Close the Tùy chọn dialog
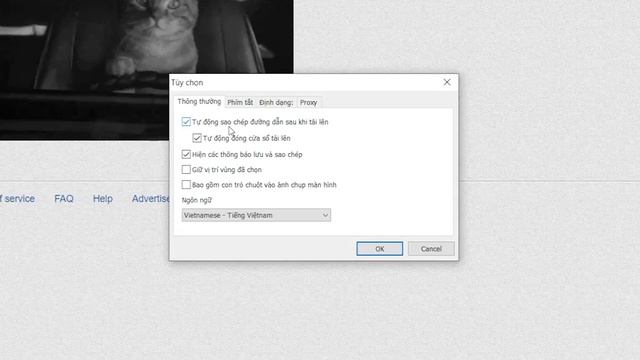 [447, 82]
